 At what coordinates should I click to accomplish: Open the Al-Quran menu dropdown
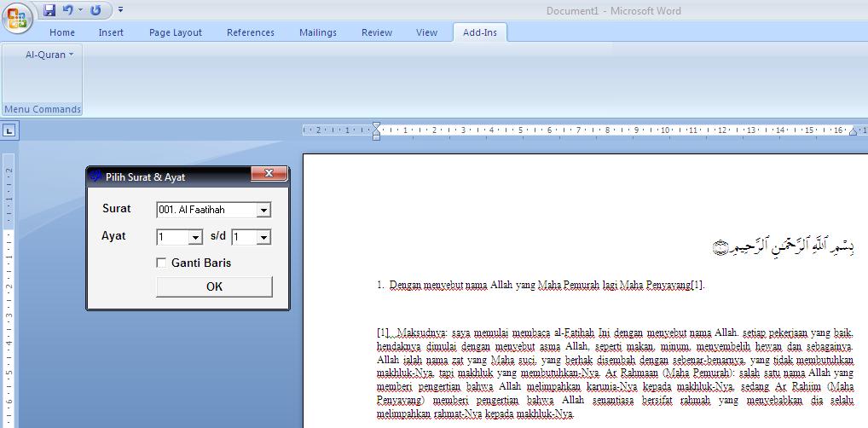(49, 55)
